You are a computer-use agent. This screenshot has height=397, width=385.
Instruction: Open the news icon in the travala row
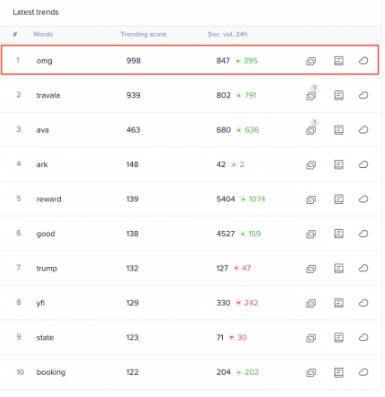339,95
